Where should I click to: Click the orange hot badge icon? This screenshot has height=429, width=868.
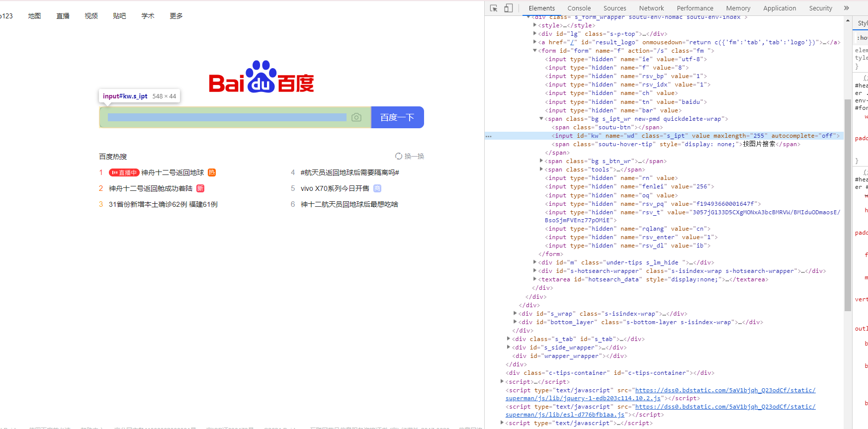tap(212, 172)
